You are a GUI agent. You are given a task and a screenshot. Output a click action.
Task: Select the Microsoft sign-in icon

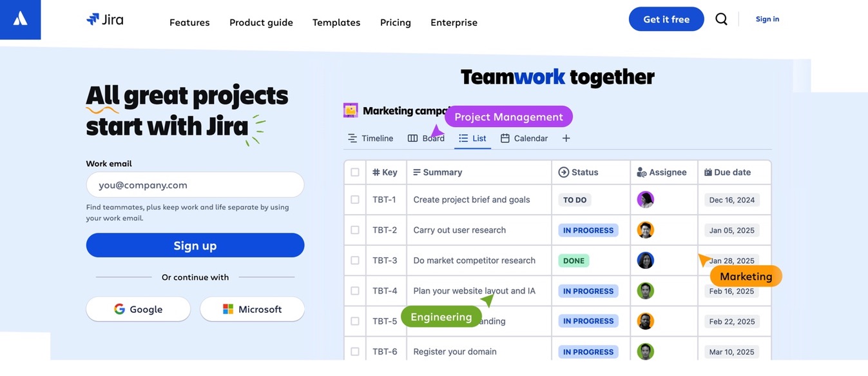pos(227,309)
